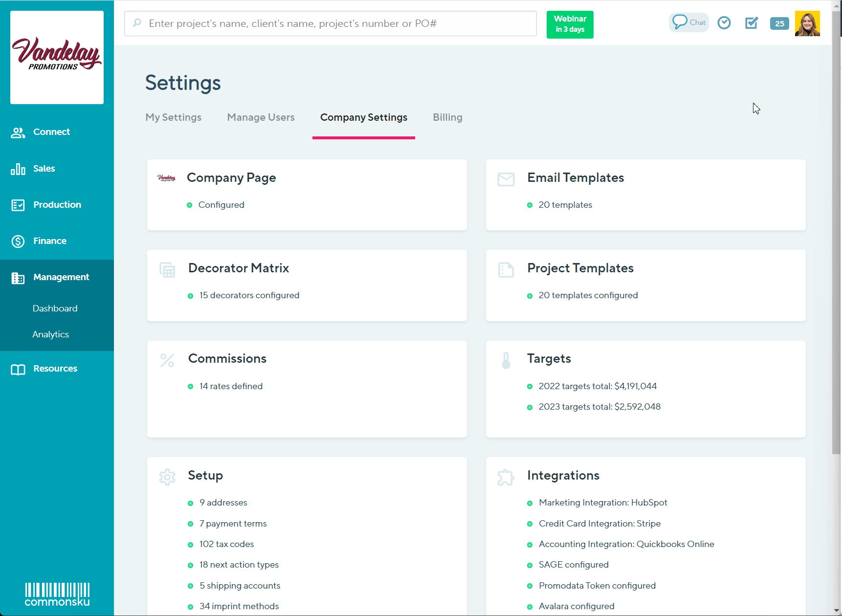Select Dashboard under Management
The height and width of the screenshot is (616, 842).
coord(55,308)
